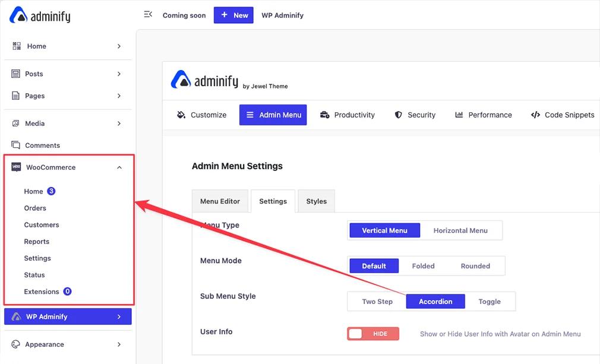The height and width of the screenshot is (364, 600).
Task: Click WP Adminify link in top bar
Action: coord(282,15)
